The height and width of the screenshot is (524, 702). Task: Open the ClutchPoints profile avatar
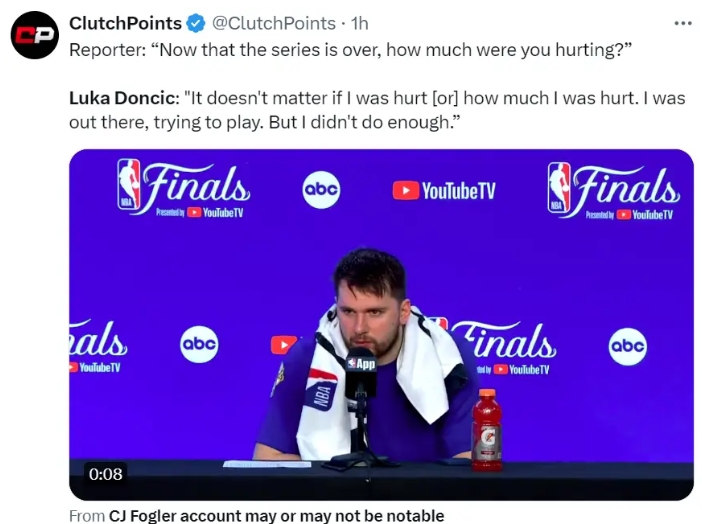[35, 35]
